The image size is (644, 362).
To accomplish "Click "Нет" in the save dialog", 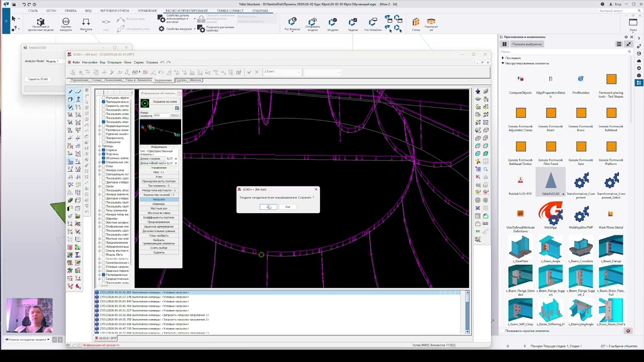I will (288, 207).
